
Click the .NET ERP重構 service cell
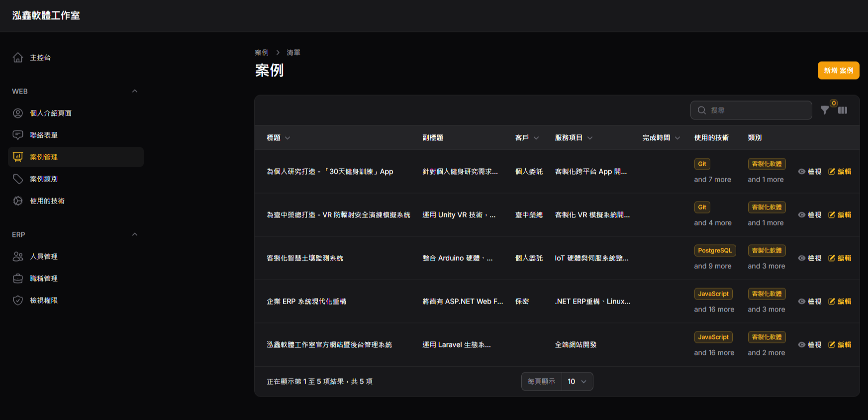(592, 302)
